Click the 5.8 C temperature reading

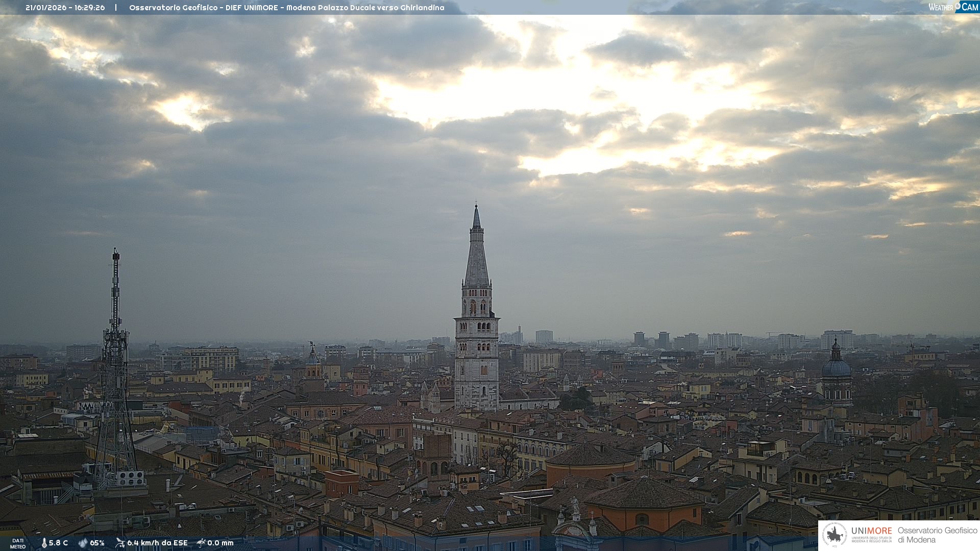click(58, 543)
